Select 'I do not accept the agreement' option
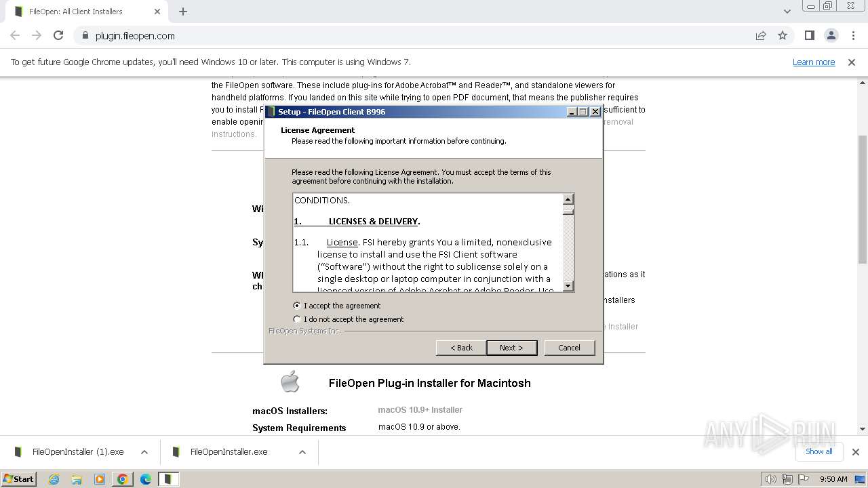This screenshot has width=868, height=488. (x=296, y=319)
